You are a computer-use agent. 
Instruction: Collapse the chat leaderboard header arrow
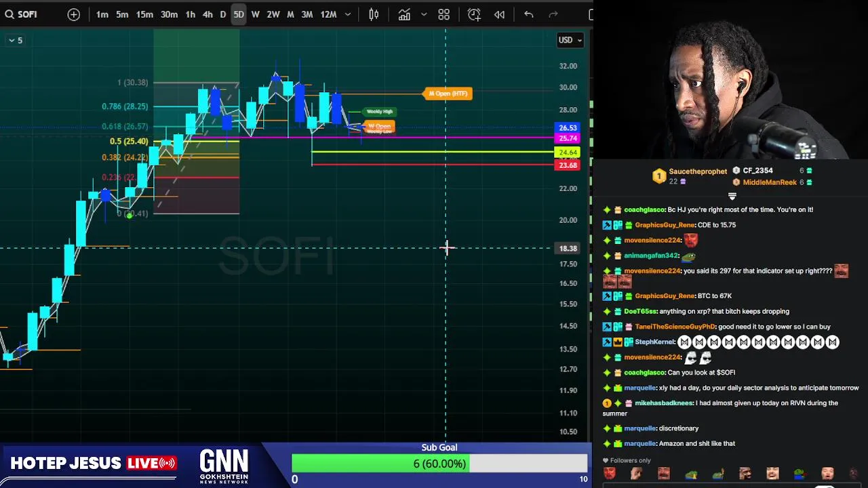[732, 196]
